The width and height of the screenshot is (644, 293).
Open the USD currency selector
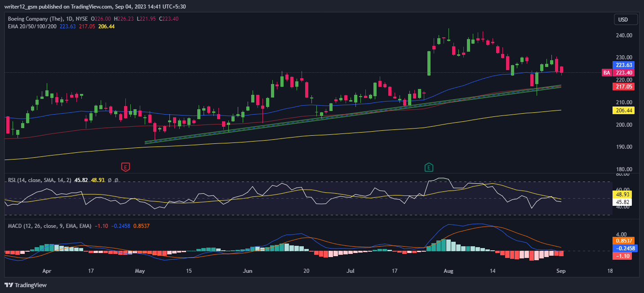coord(626,19)
